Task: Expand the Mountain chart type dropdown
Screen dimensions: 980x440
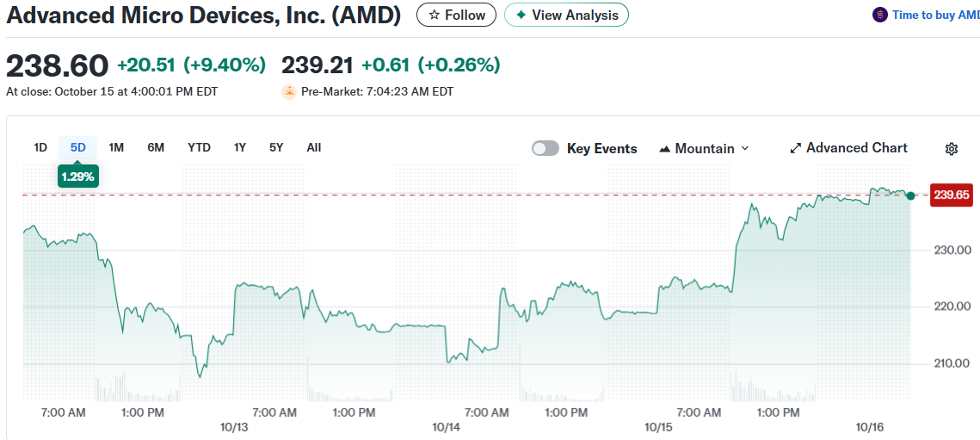Action: 745,148
